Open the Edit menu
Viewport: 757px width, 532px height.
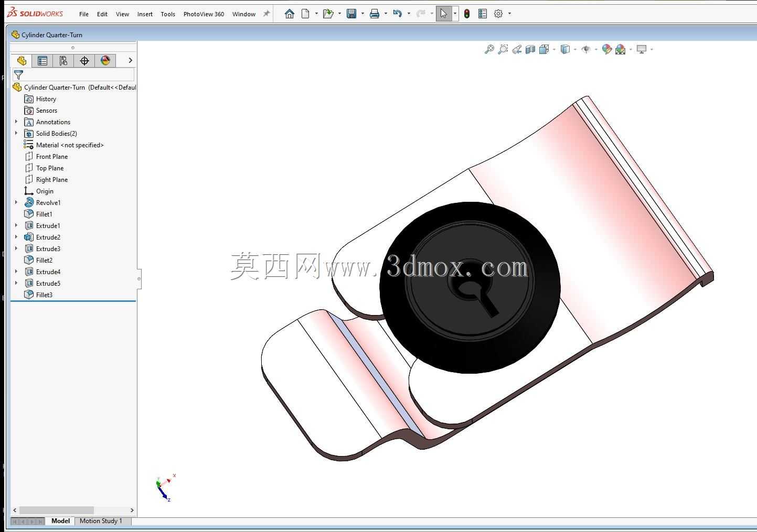click(x=102, y=14)
